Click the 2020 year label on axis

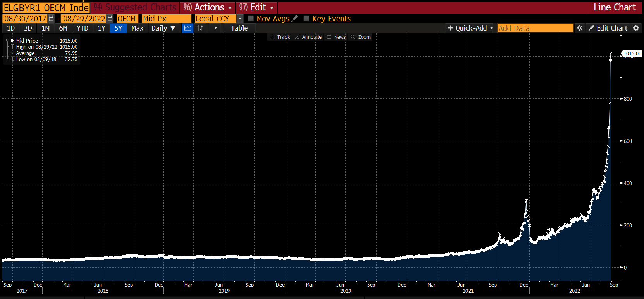point(346,291)
